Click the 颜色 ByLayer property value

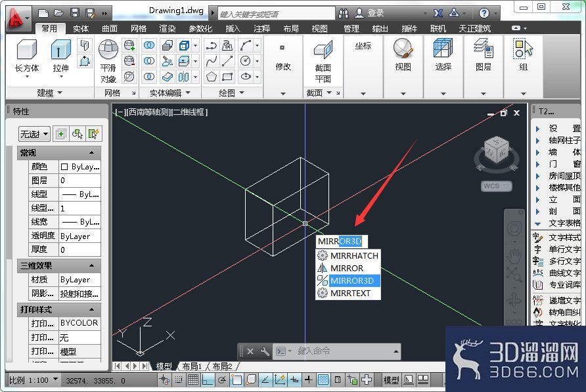(x=80, y=167)
